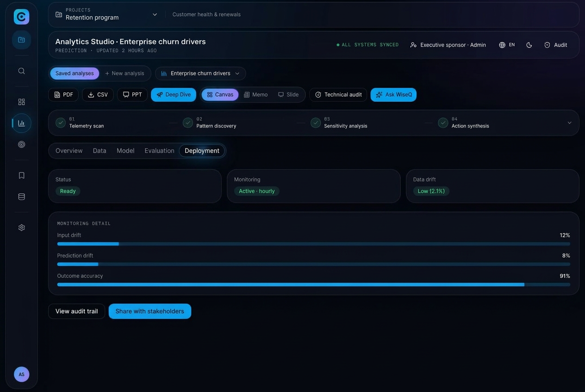Viewport: 585px width, 392px height.
Task: Switch to the Overview tab
Action: tap(69, 151)
